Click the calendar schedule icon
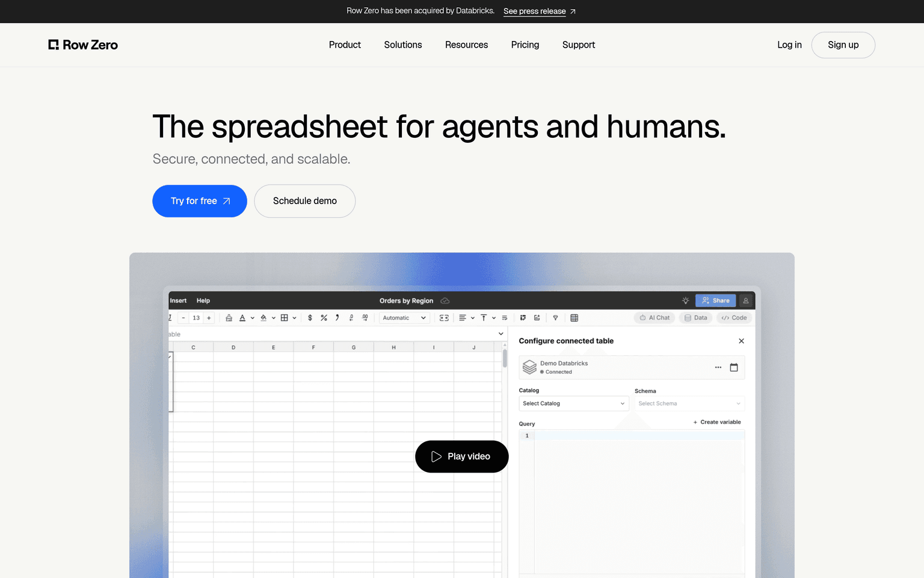Viewport: 924px width, 578px height. click(734, 367)
